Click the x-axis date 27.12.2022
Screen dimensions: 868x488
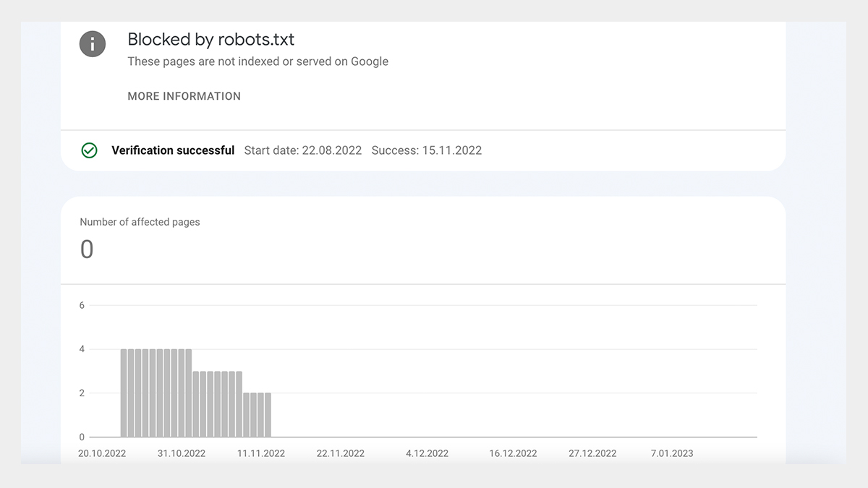point(593,453)
